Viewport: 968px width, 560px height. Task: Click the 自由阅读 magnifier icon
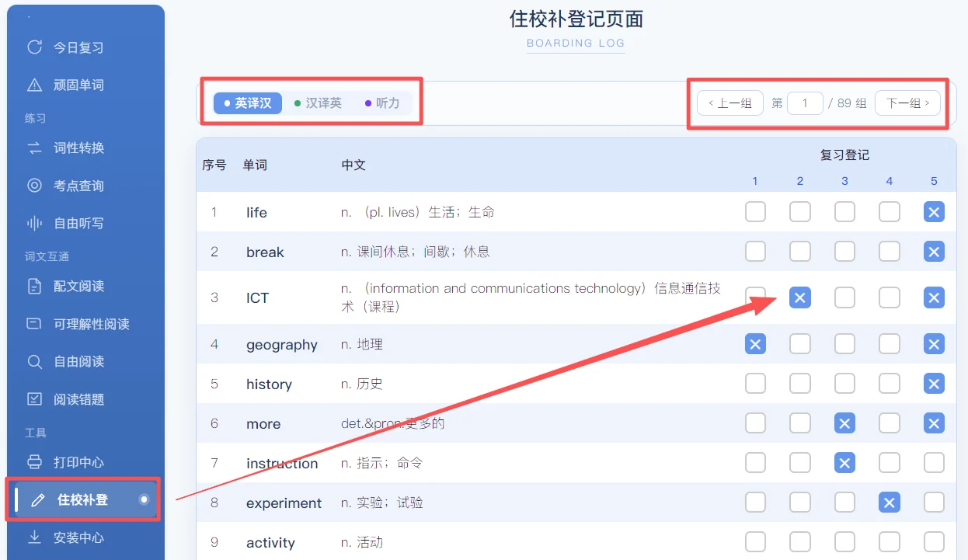pos(34,361)
